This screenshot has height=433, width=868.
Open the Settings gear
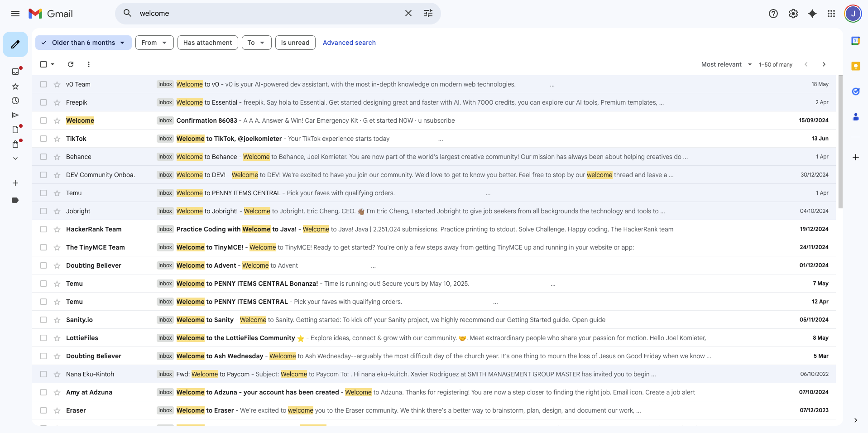[x=793, y=14]
